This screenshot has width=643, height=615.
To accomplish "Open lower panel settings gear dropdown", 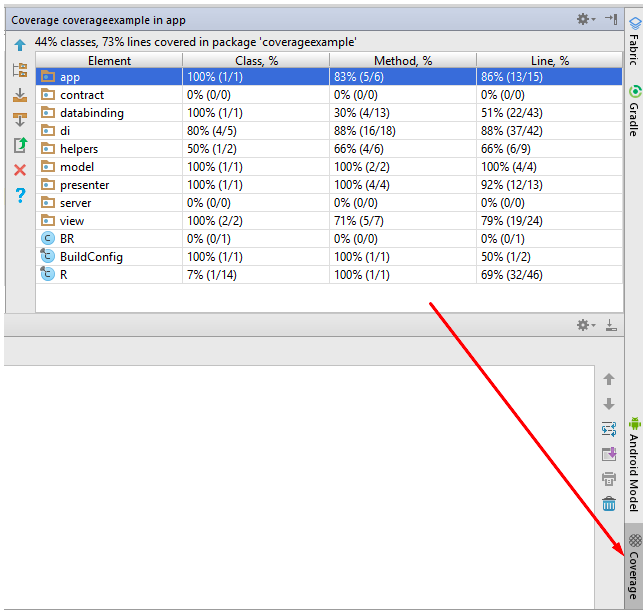I will [x=586, y=325].
